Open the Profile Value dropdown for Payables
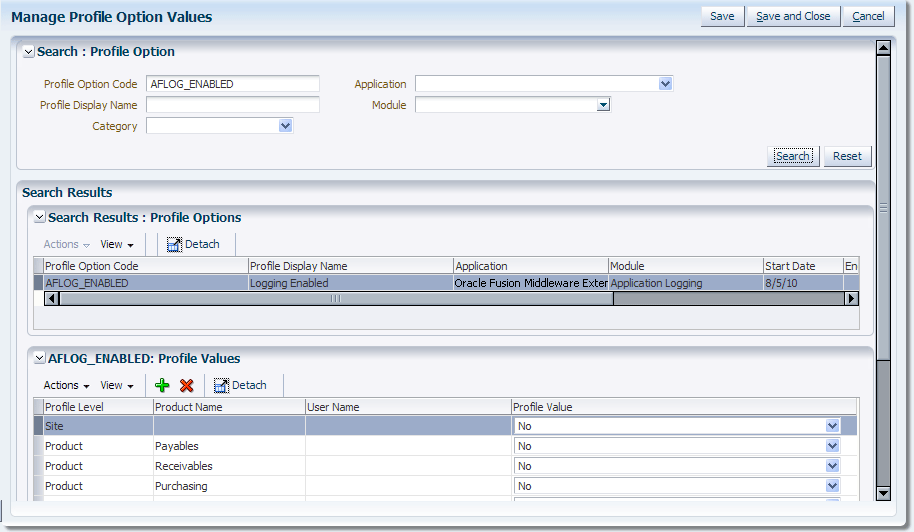 point(832,446)
